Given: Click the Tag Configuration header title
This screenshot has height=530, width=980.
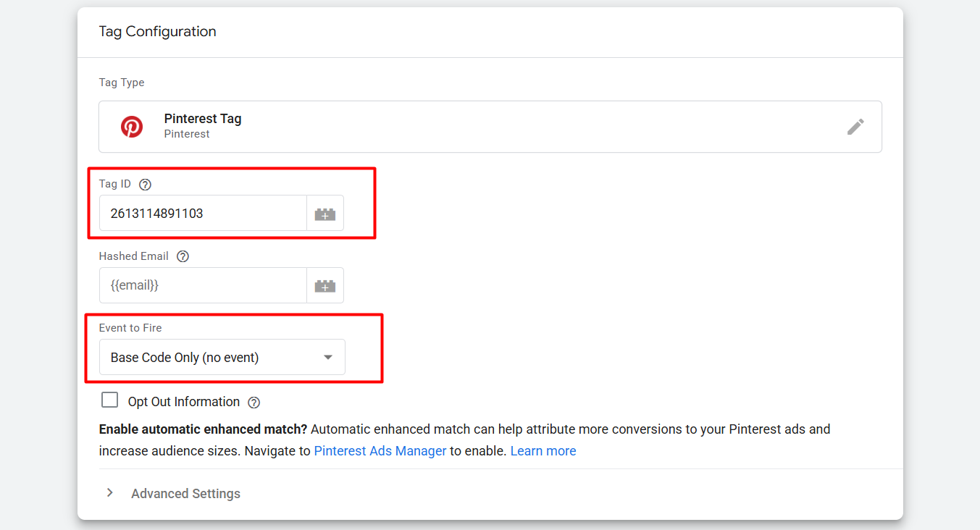Looking at the screenshot, I should coord(157,32).
